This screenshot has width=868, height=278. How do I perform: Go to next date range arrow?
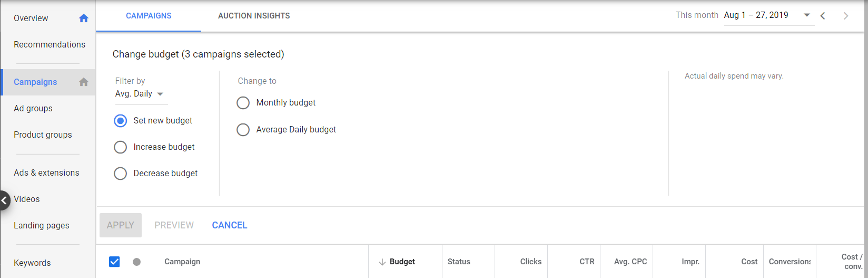click(846, 16)
